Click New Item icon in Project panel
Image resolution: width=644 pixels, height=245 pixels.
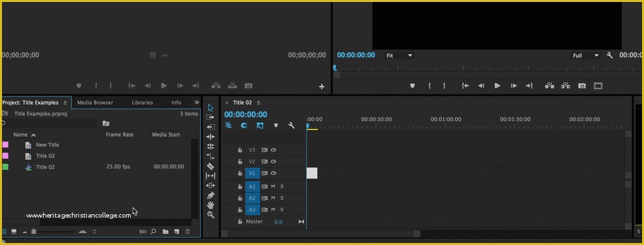[x=177, y=231]
